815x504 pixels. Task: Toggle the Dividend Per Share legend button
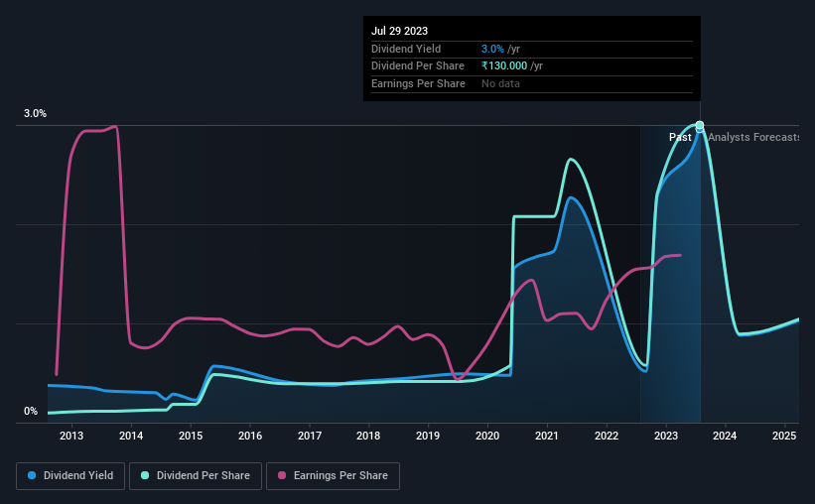[x=196, y=476]
